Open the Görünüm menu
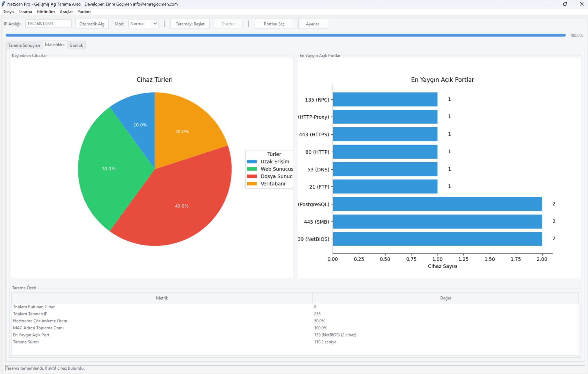The width and height of the screenshot is (588, 374). 46,12
